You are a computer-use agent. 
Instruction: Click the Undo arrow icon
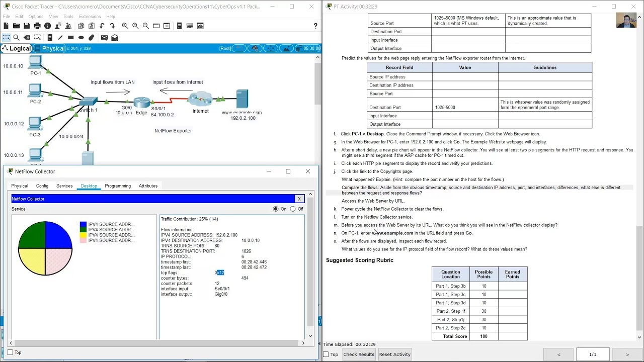pos(102,26)
